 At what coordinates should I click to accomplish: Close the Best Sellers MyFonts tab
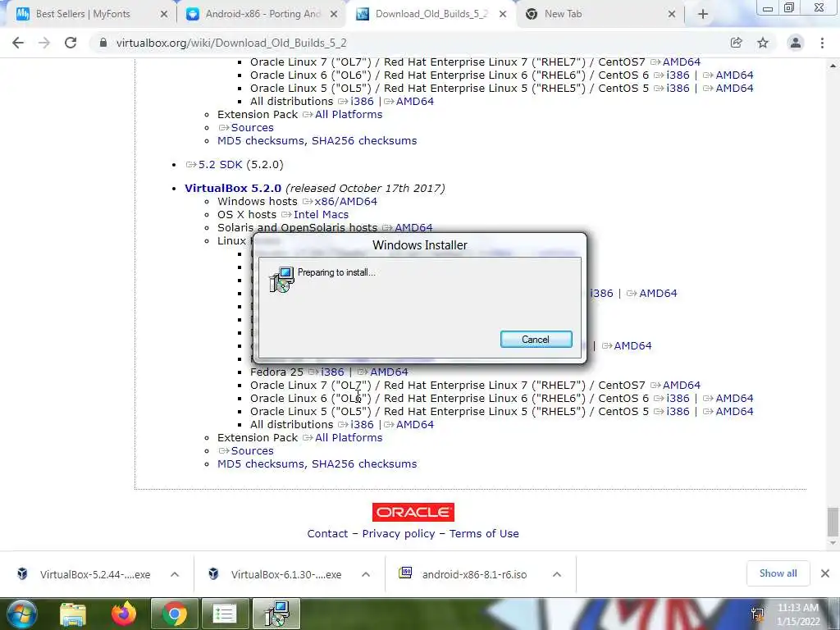click(x=164, y=15)
